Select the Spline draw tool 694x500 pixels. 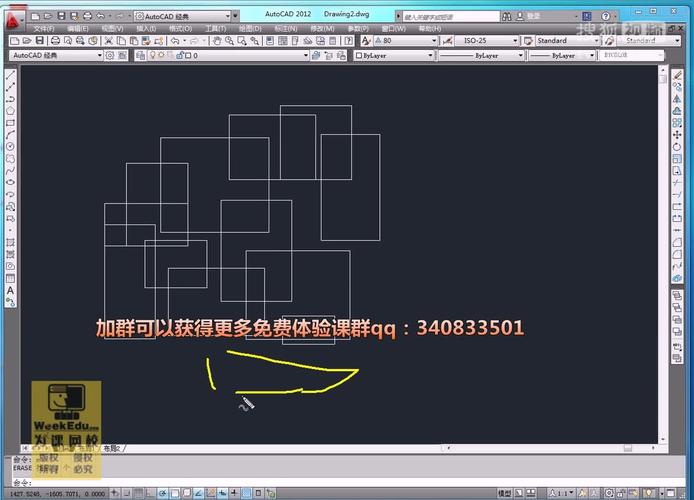pyautogui.click(x=11, y=170)
